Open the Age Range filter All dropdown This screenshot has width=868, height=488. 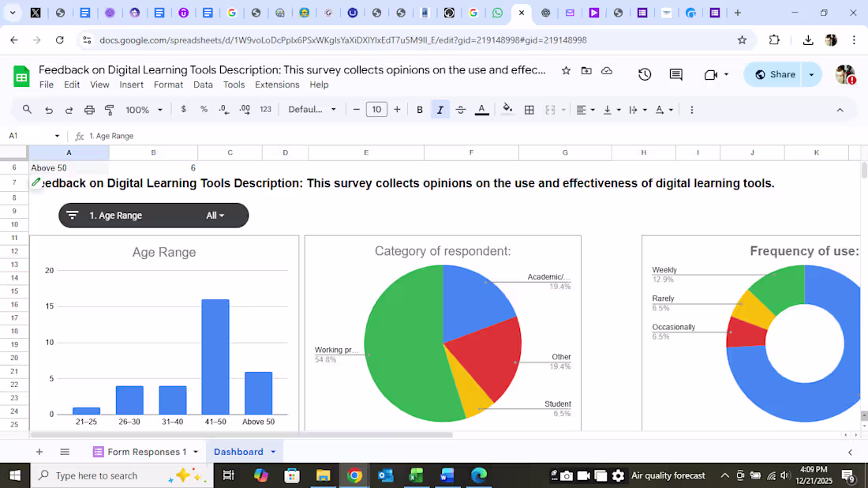[x=214, y=215]
